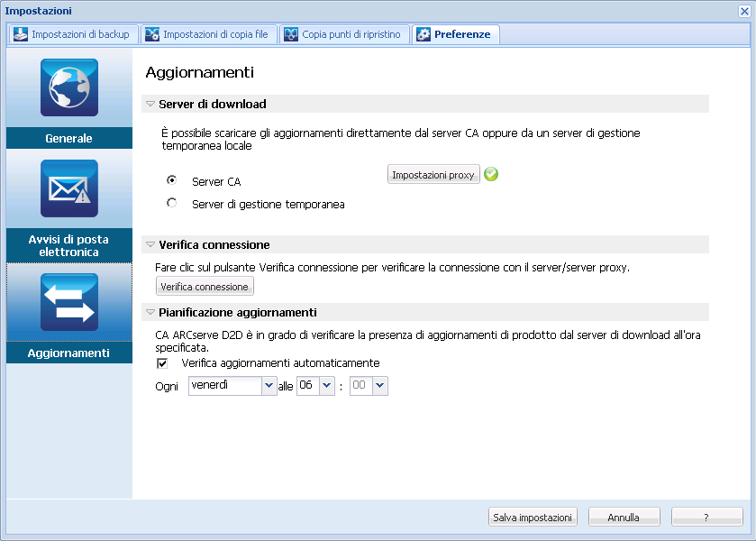Click the venerdì day field
Viewport: 756px width, 541px height.
pos(225,386)
